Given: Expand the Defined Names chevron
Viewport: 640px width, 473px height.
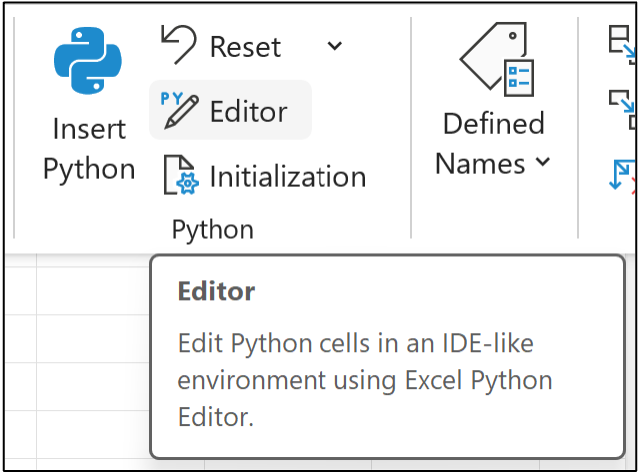Looking at the screenshot, I should pyautogui.click(x=543, y=161).
